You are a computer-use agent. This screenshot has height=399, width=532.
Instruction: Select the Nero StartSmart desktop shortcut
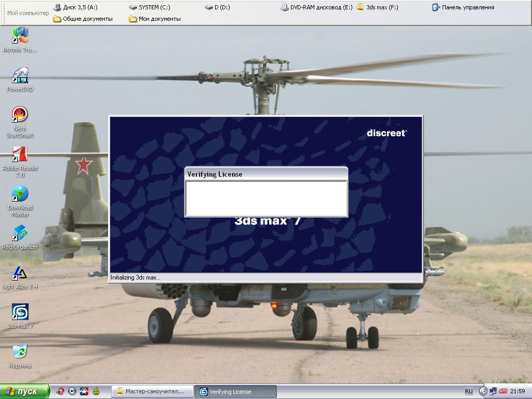(x=20, y=122)
